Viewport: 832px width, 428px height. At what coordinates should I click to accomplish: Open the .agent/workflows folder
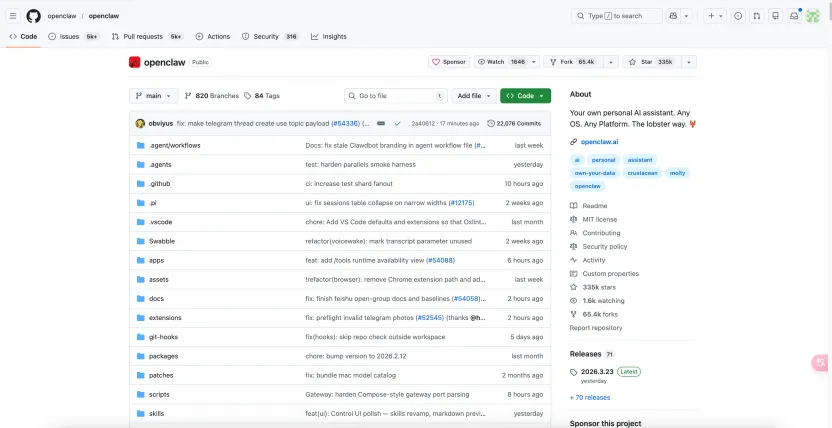(x=175, y=145)
